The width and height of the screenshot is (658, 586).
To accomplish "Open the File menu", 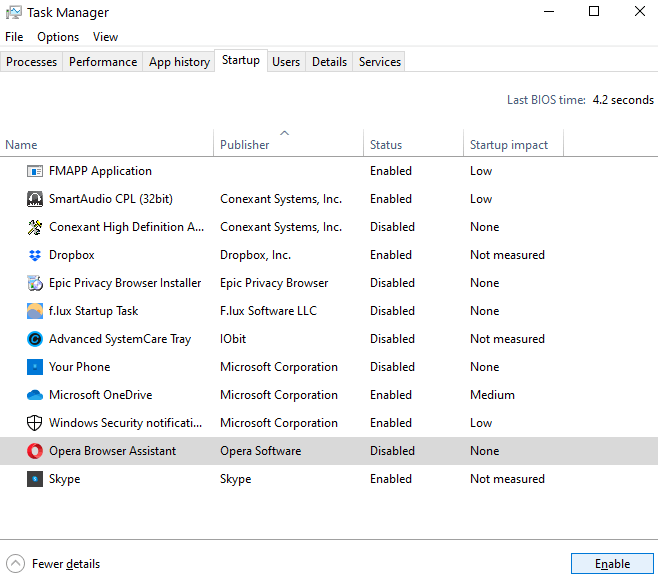I will coord(14,37).
